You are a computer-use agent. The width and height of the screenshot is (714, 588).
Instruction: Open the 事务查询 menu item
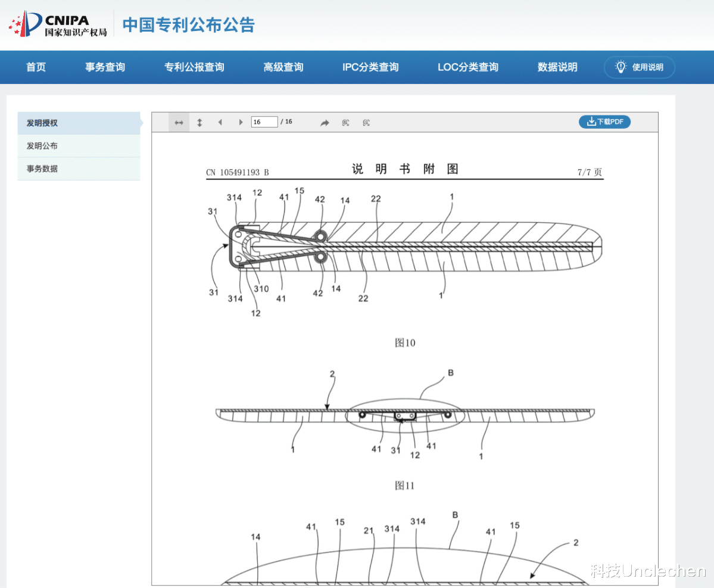tap(105, 67)
